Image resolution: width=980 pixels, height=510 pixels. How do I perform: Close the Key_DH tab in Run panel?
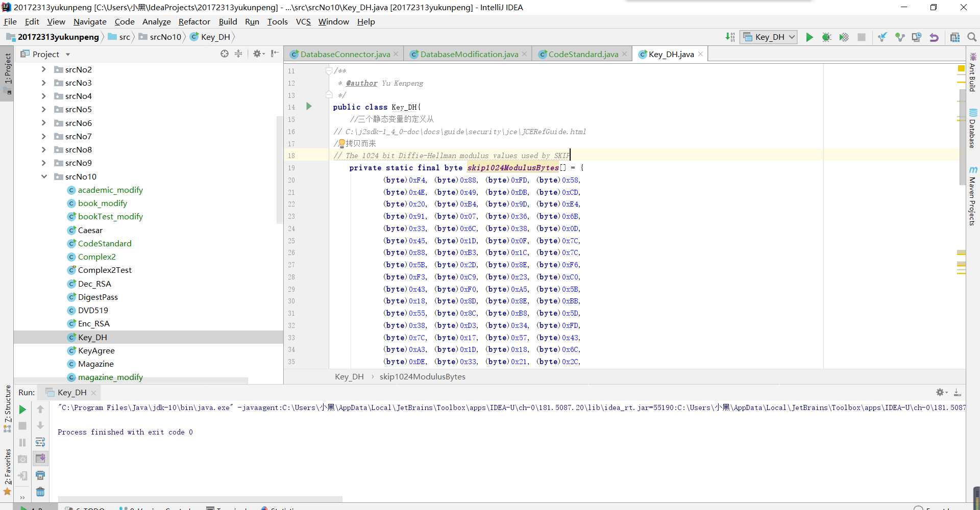pos(93,393)
